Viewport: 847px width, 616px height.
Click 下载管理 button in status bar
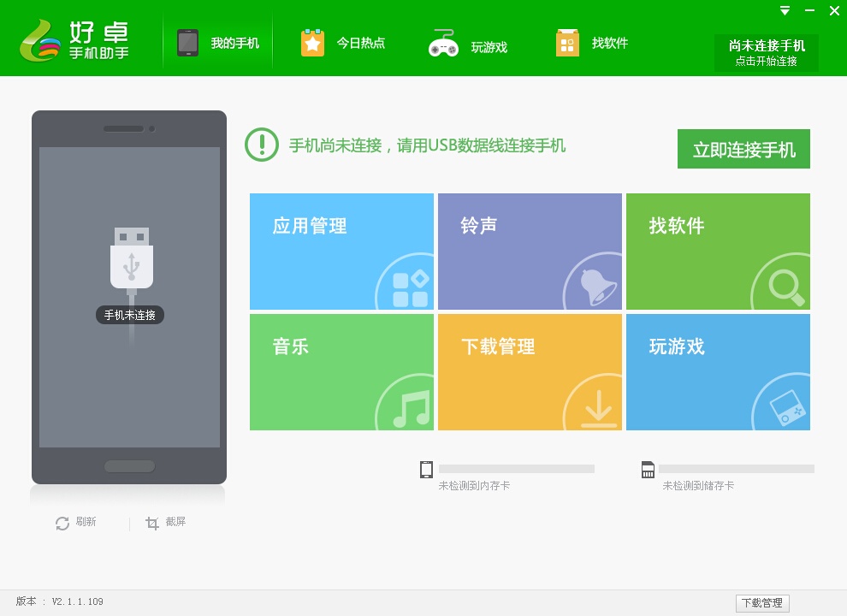762,603
